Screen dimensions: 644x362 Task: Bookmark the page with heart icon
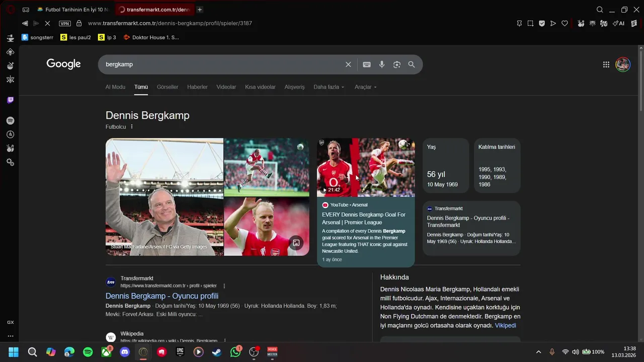click(565, 23)
